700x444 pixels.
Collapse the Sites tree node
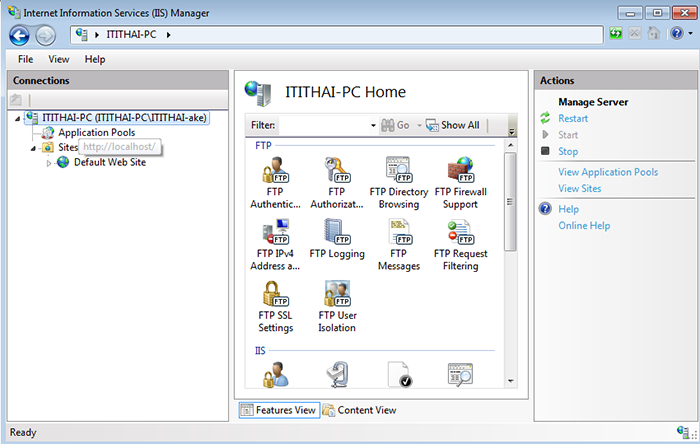coord(33,148)
